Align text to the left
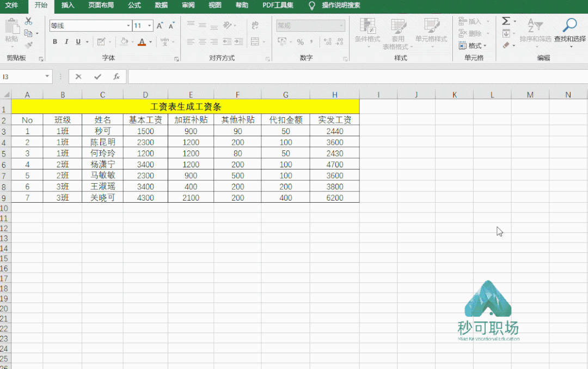 (x=191, y=41)
